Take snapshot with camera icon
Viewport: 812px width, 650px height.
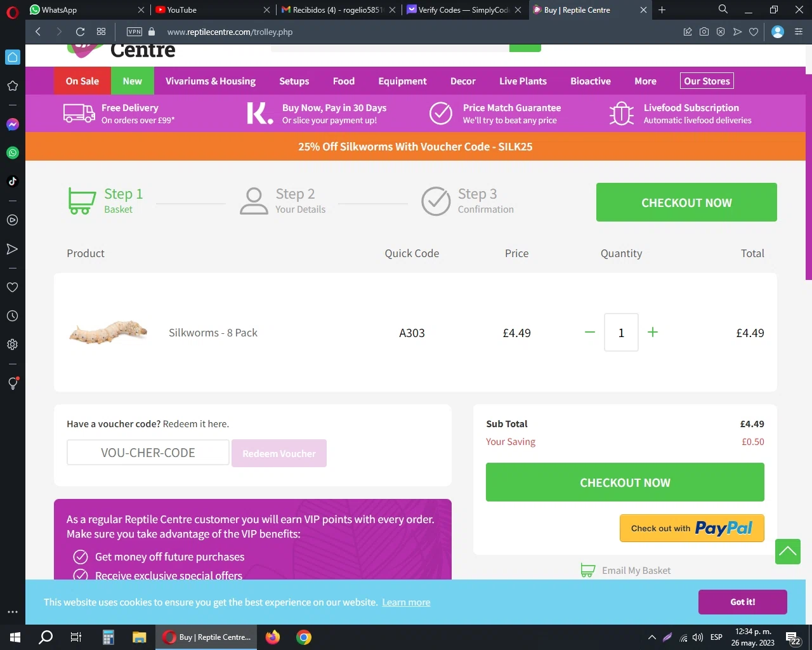(704, 32)
